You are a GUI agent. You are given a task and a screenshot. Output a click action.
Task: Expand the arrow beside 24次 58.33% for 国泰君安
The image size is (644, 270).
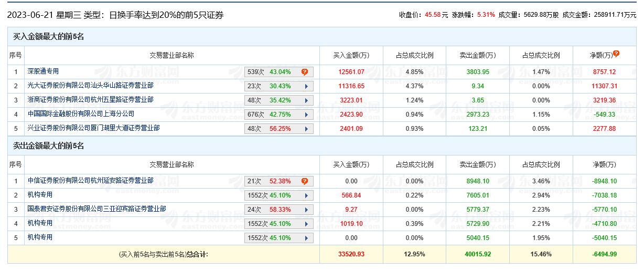[305, 210]
